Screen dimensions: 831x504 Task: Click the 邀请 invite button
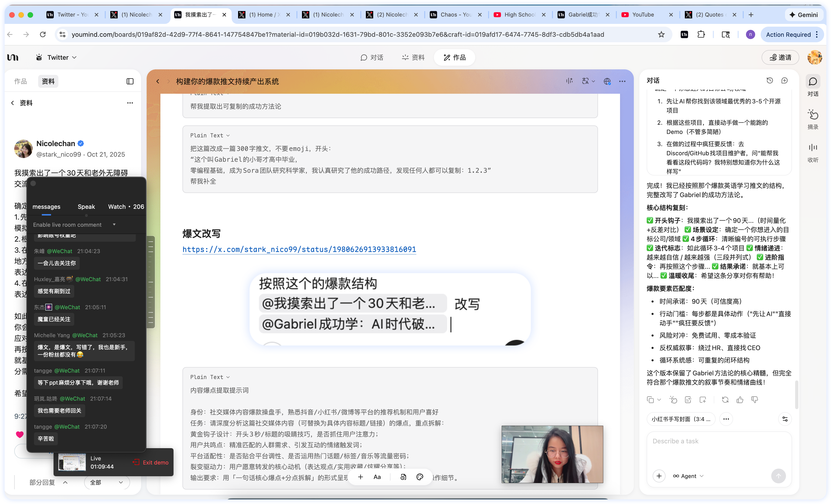pos(780,58)
